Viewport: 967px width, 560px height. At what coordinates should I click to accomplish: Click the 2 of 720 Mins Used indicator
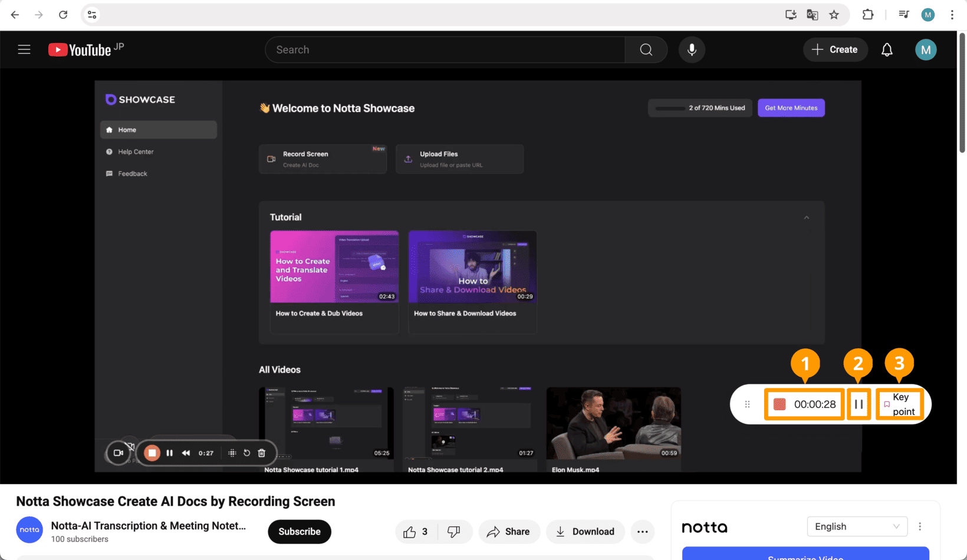coord(700,108)
